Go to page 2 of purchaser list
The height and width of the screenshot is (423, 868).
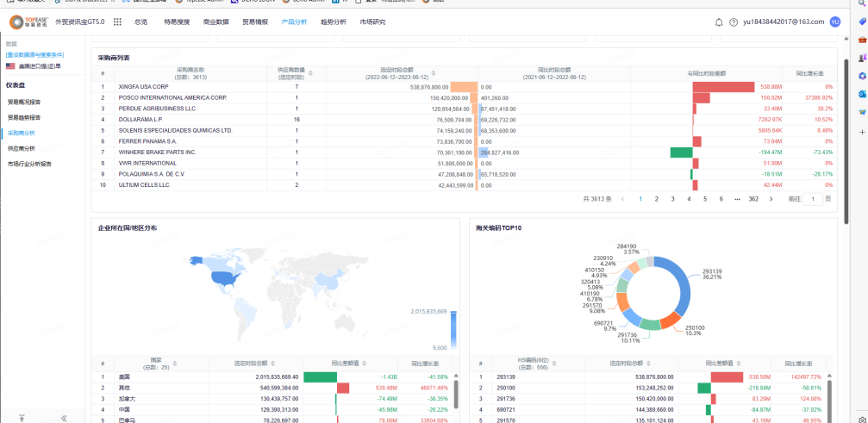coord(657,199)
